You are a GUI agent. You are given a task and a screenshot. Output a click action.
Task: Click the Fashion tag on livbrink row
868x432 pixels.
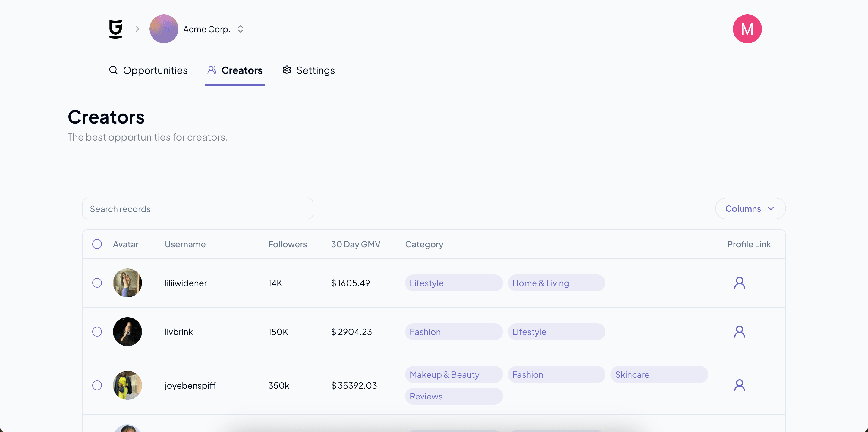(x=454, y=332)
